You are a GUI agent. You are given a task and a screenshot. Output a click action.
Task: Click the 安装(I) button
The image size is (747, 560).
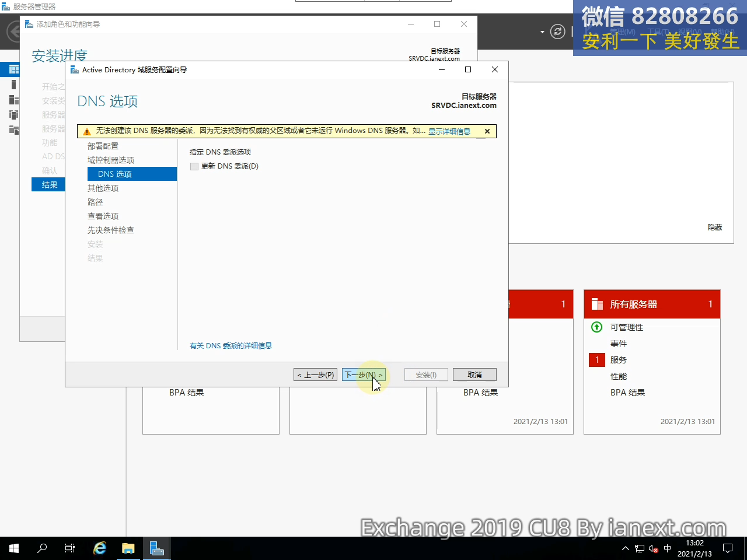pos(426,374)
